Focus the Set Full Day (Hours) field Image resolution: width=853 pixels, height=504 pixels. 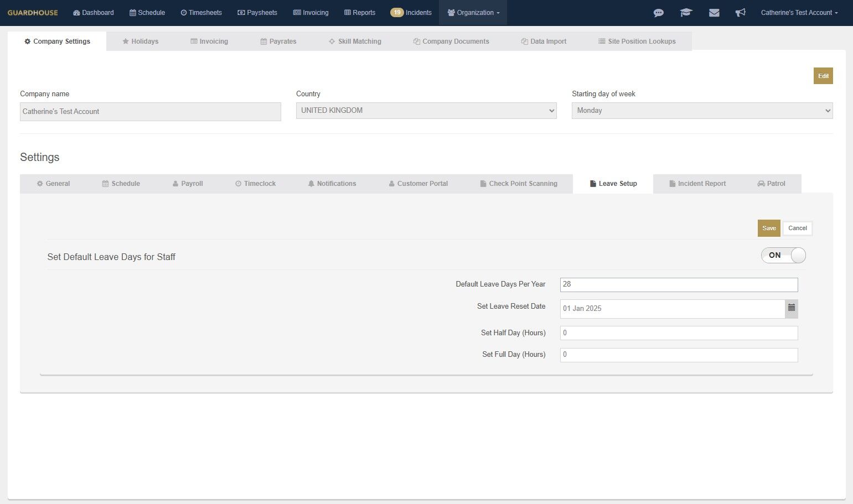[x=679, y=355]
